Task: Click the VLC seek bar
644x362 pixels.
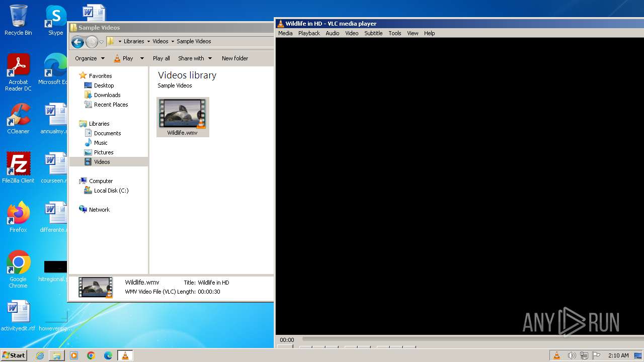Action: [472, 339]
